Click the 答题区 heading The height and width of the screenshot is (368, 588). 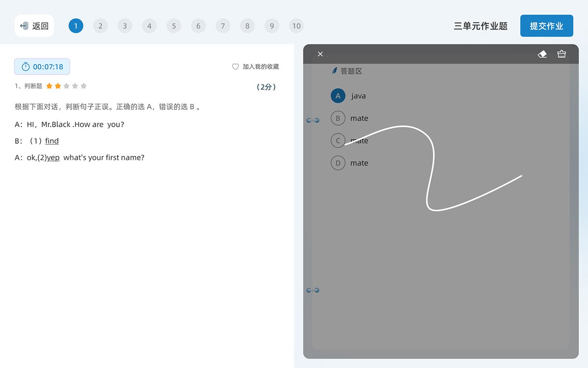tap(351, 71)
